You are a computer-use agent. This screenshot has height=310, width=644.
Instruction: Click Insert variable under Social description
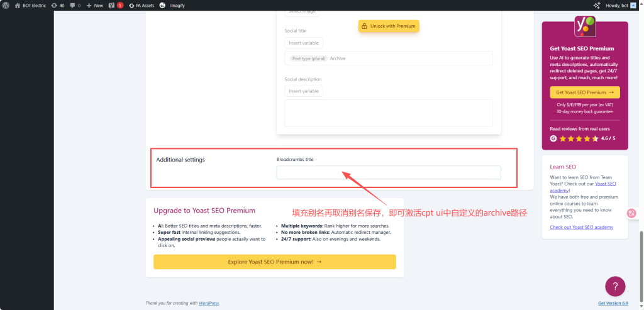point(304,91)
